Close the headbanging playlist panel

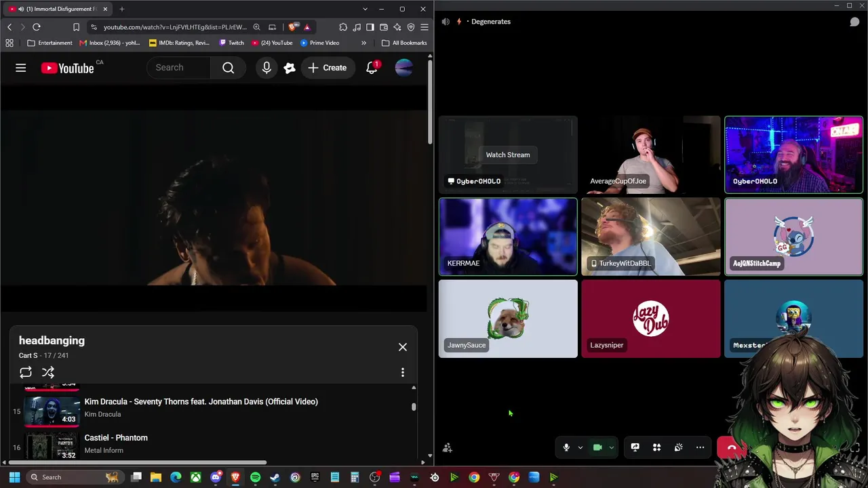[x=403, y=347]
